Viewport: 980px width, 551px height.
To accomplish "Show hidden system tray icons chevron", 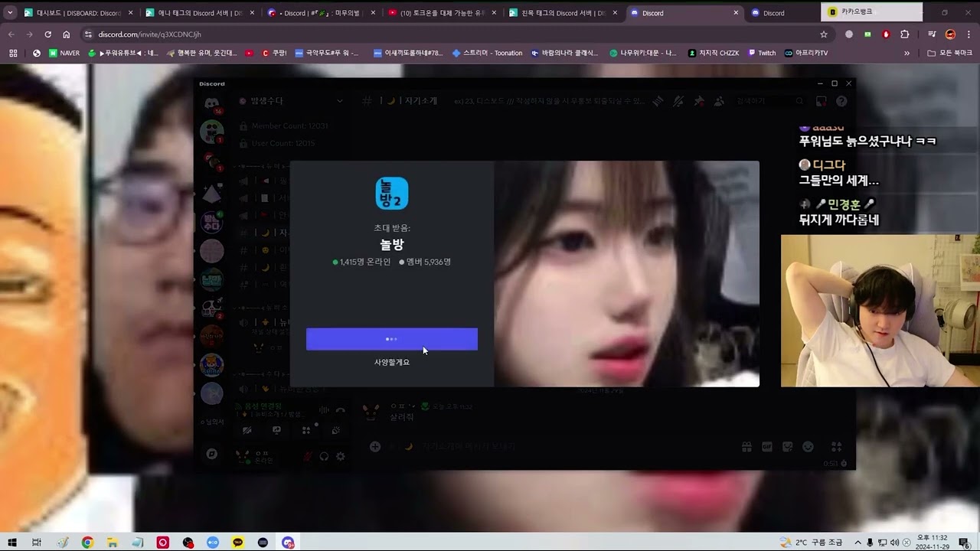I will coord(857,543).
